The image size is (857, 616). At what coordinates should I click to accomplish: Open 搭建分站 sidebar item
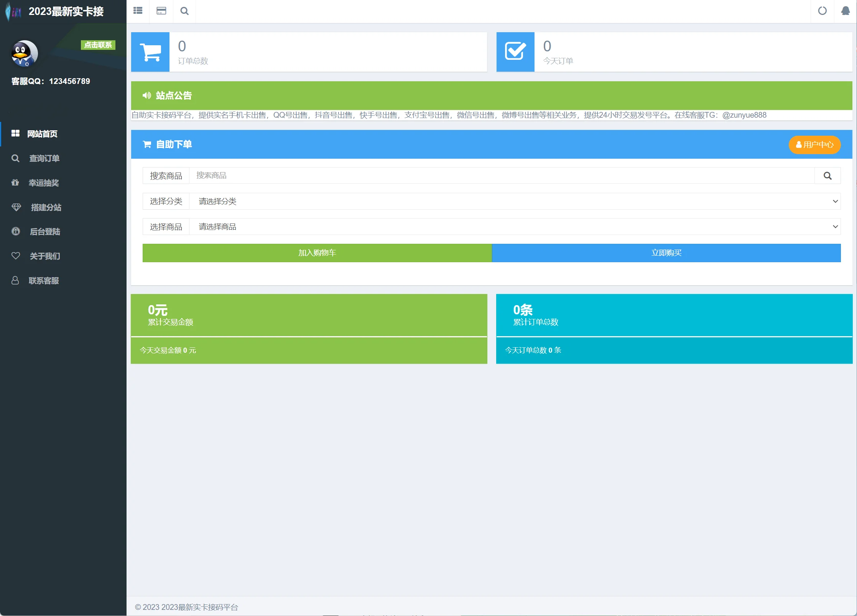tap(46, 207)
